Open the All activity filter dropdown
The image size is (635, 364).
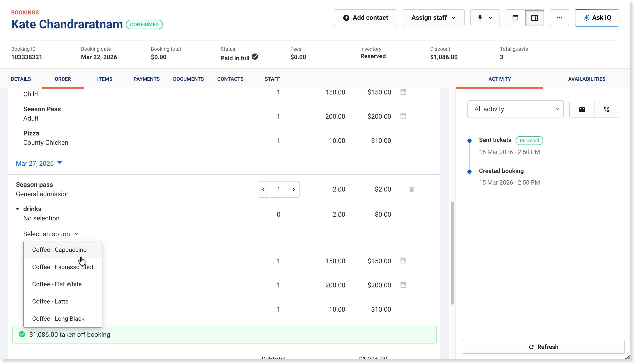click(515, 109)
